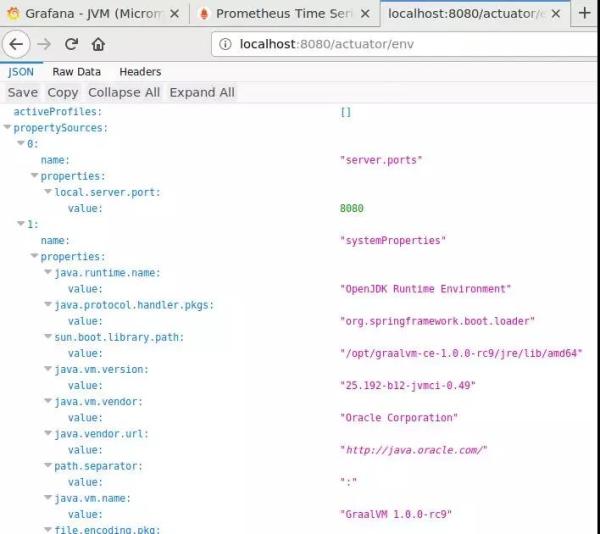The height and width of the screenshot is (534, 600).
Task: Go back with the browser back arrow
Action: 16,44
